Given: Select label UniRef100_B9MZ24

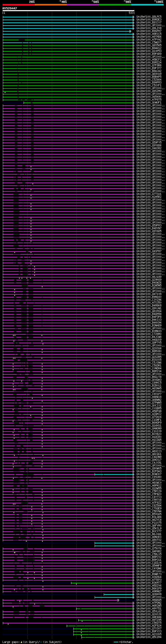Looking at the screenshot, I should pyautogui.click(x=149, y=62).
